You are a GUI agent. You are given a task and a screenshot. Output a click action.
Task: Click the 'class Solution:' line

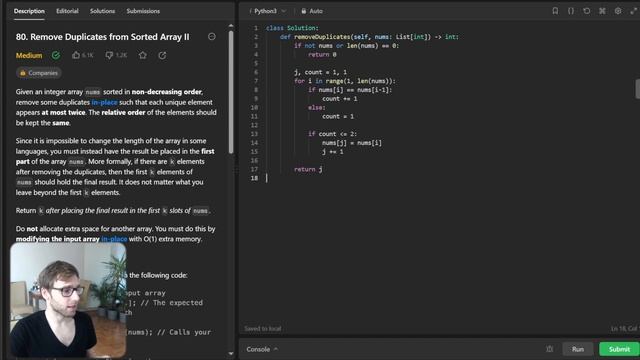coord(292,28)
